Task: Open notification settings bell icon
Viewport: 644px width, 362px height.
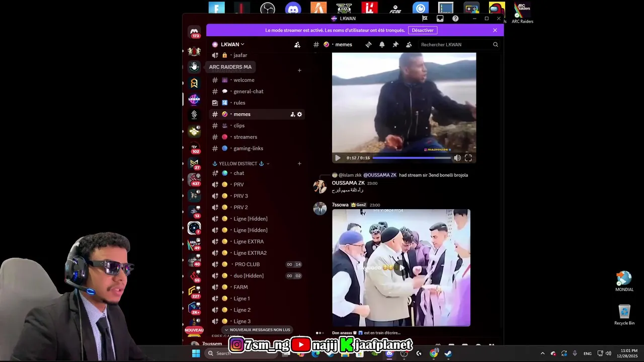Action: [x=382, y=45]
